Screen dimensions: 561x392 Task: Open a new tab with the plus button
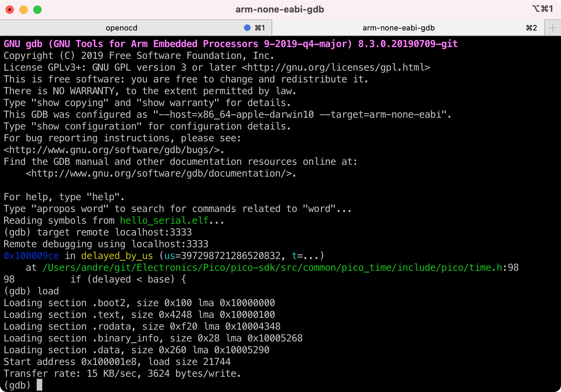click(552, 28)
